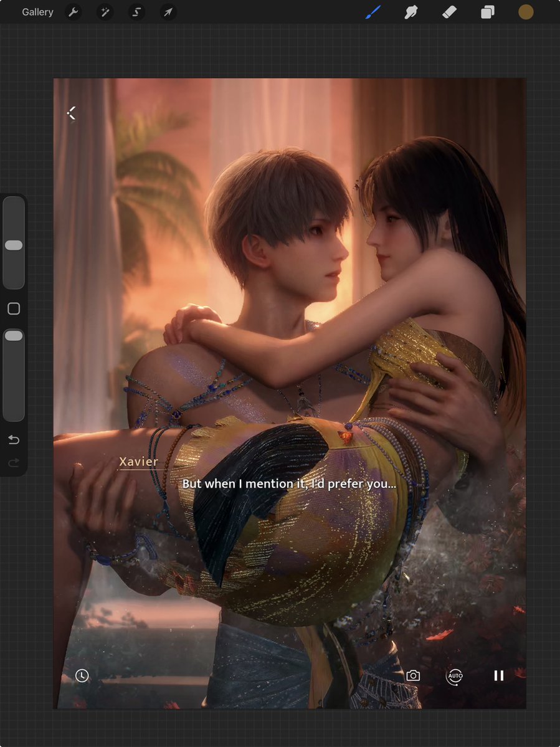Open the Actions wrench menu

(x=73, y=12)
